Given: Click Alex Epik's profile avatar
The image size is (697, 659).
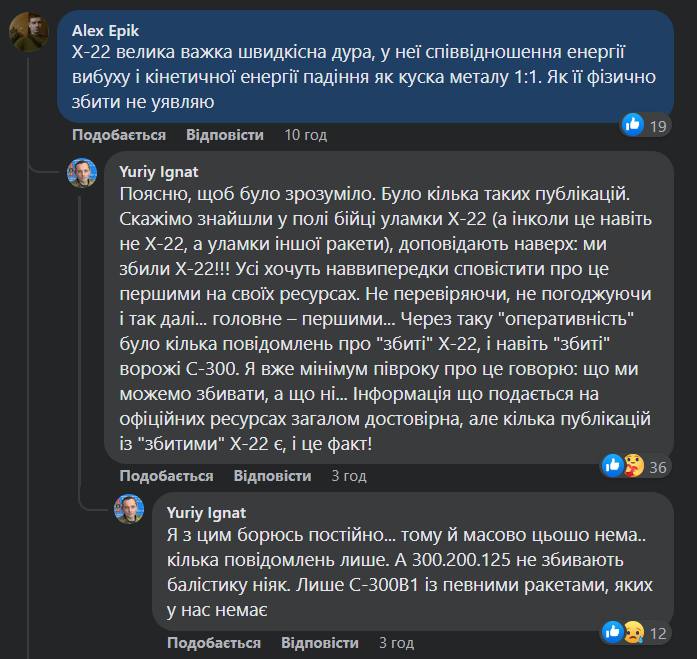Looking at the screenshot, I should [x=27, y=34].
